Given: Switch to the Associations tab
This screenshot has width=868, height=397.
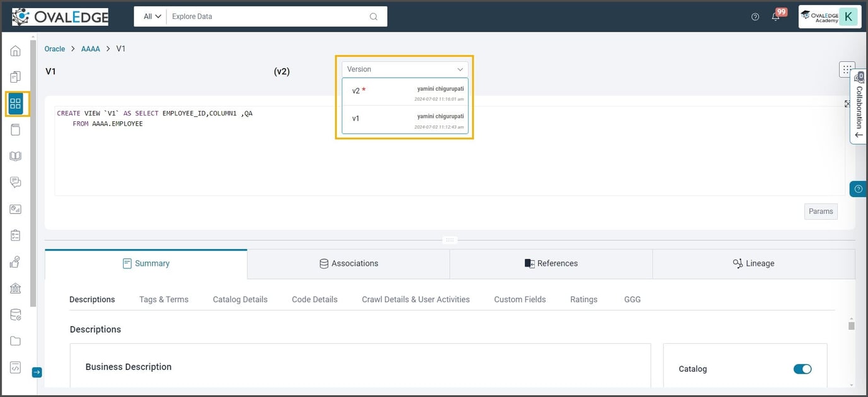Looking at the screenshot, I should [348, 263].
